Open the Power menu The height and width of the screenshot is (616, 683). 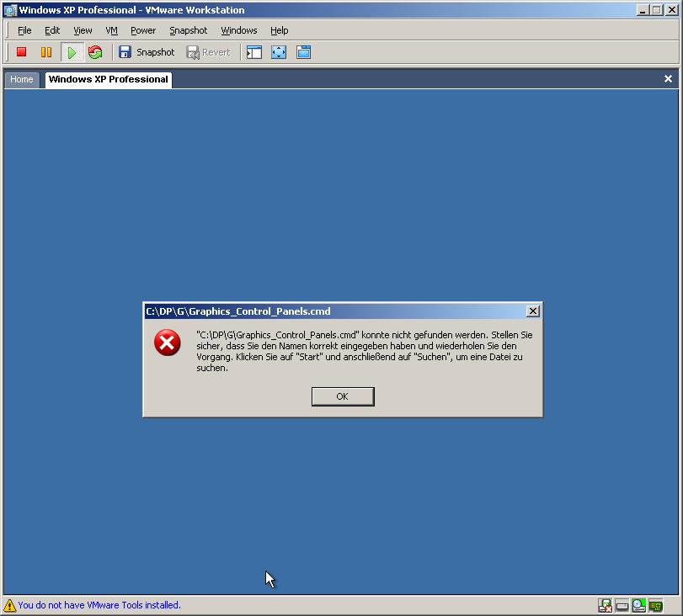click(x=143, y=30)
